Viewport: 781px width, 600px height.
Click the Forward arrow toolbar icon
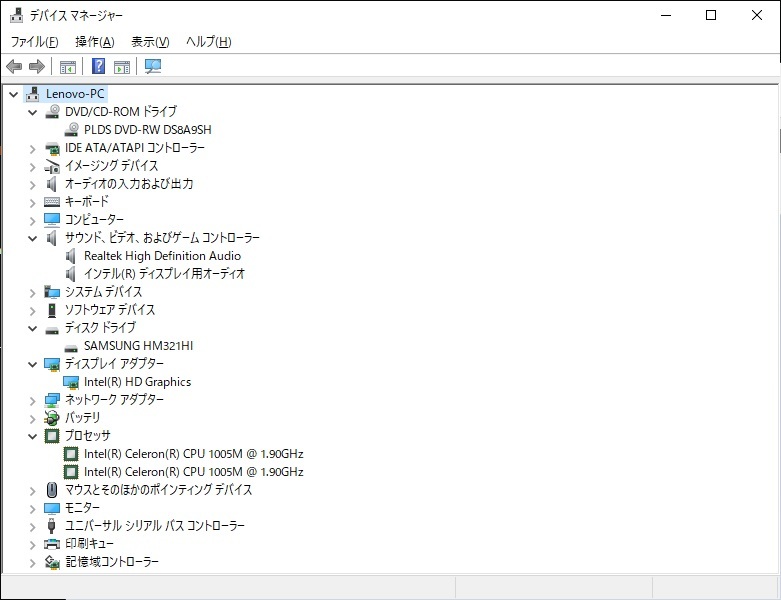click(x=37, y=66)
